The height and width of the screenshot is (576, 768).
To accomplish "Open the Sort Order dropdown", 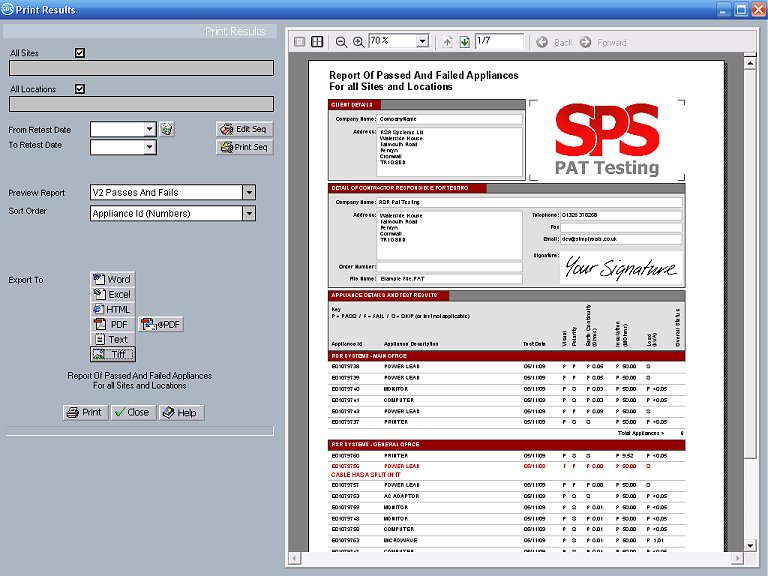I will tap(249, 213).
